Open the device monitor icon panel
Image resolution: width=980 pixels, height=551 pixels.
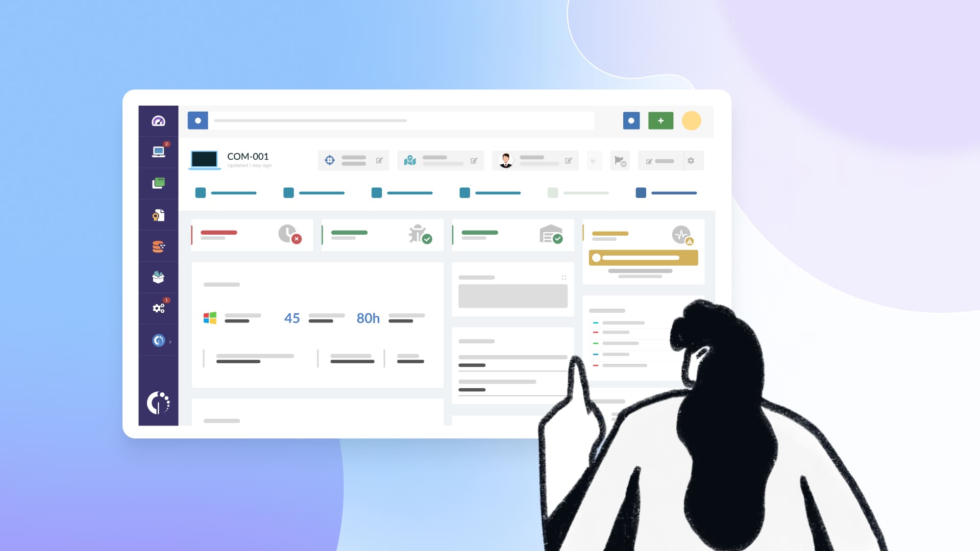pos(158,152)
